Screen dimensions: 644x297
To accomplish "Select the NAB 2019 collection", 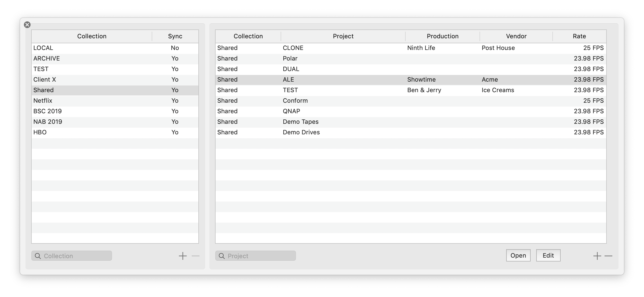I will click(x=115, y=122).
